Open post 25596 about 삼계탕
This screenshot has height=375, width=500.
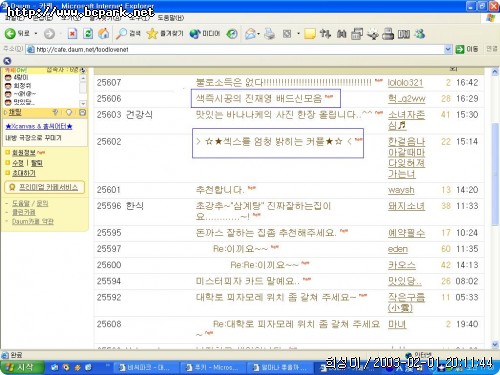[x=263, y=211]
